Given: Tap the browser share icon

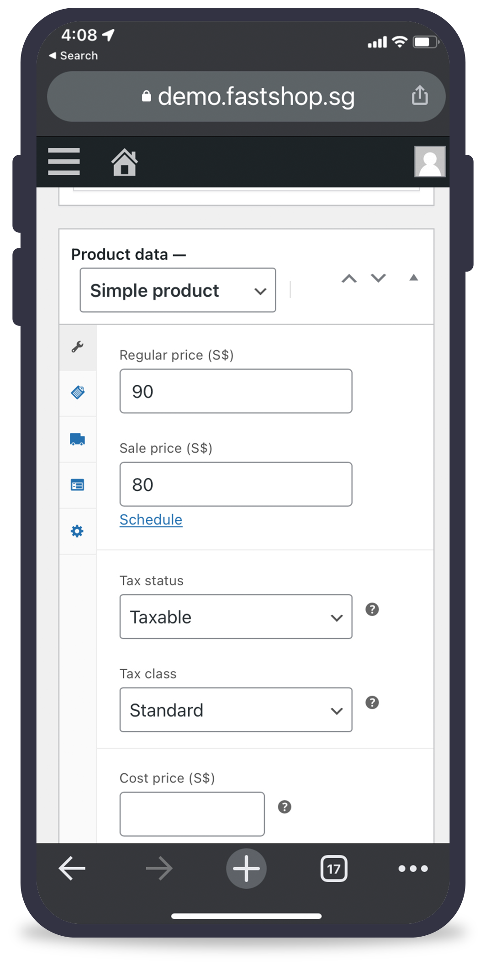Looking at the screenshot, I should (420, 96).
